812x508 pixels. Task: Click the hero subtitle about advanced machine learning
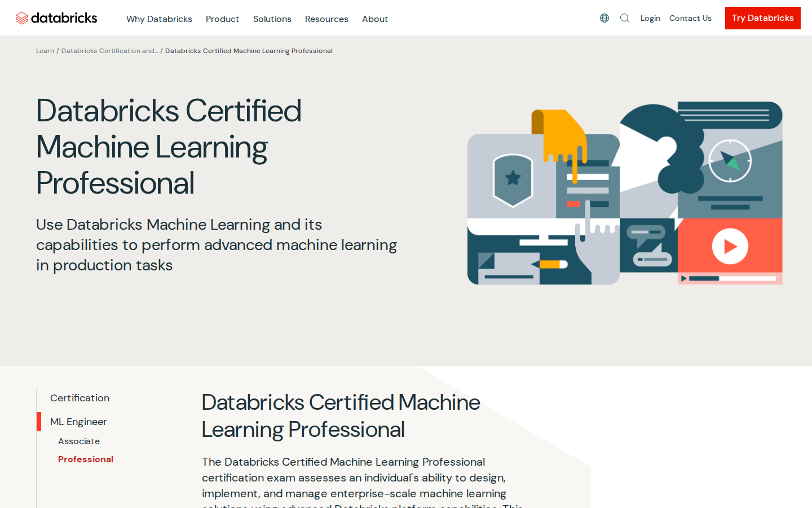[217, 245]
